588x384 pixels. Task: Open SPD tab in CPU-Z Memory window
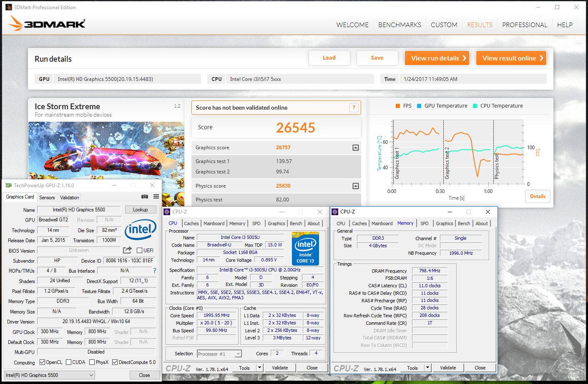tap(424, 223)
